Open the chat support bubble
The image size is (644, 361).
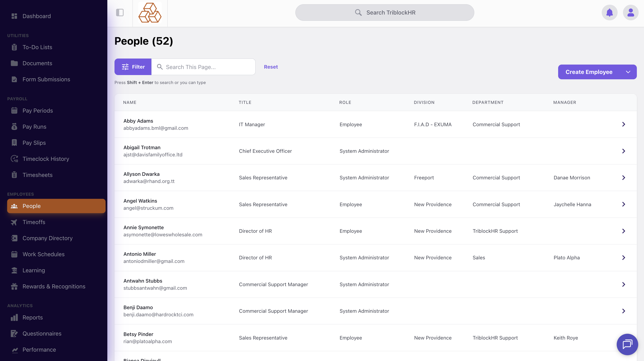(x=627, y=344)
